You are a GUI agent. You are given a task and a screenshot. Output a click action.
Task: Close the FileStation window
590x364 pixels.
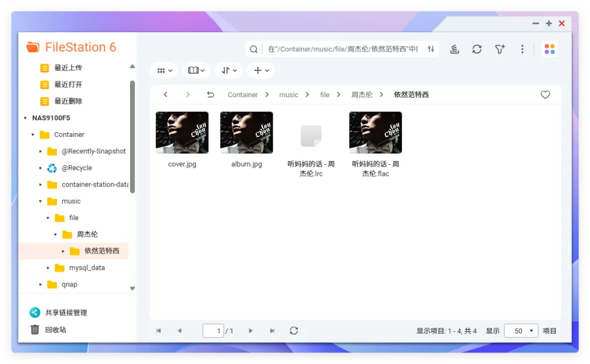pyautogui.click(x=562, y=23)
